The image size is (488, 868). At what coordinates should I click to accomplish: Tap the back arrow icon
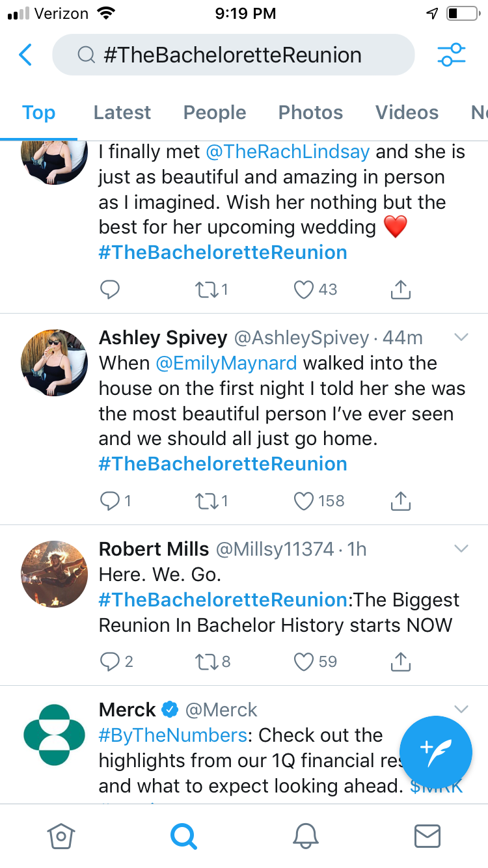[26, 55]
